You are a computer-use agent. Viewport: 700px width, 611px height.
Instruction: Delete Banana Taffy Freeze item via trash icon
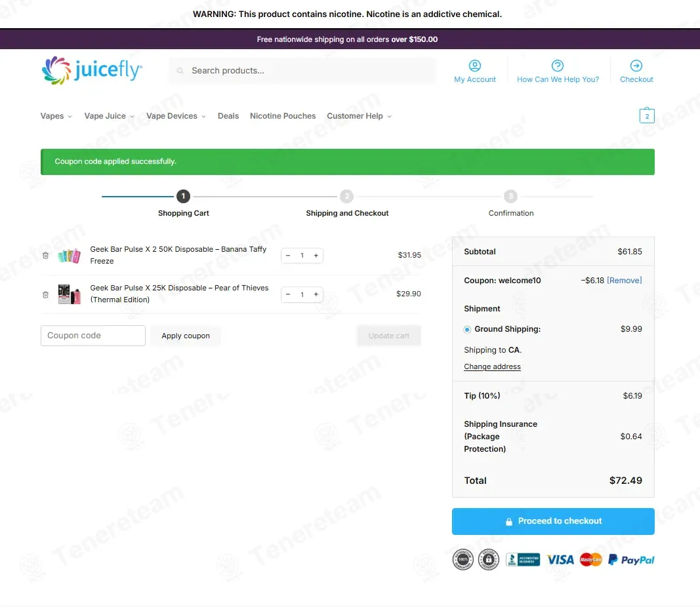tap(45, 256)
